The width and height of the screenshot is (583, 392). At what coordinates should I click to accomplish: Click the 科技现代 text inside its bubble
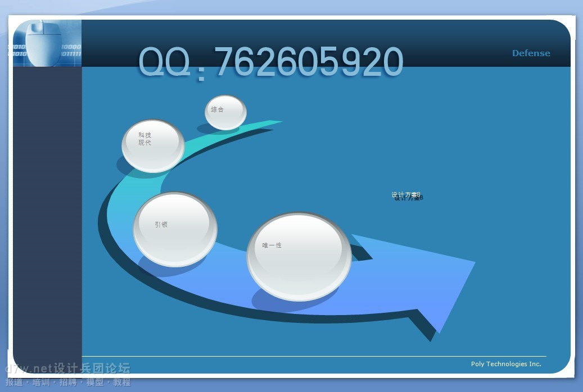coord(144,139)
